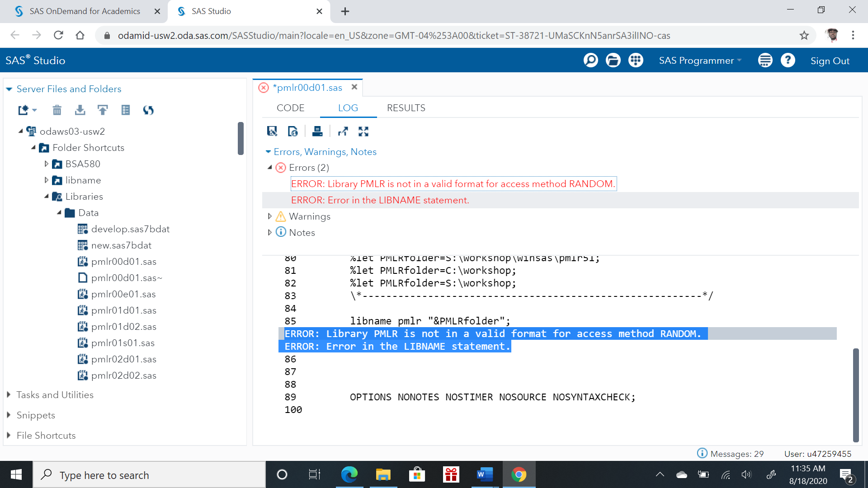Click the upload files icon

click(x=103, y=110)
